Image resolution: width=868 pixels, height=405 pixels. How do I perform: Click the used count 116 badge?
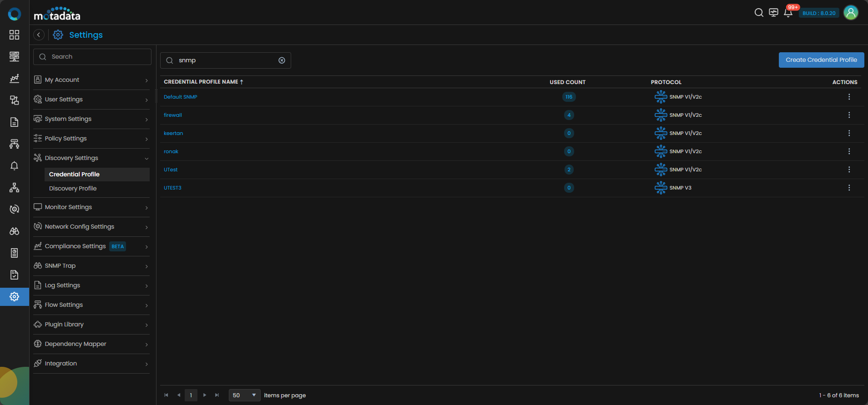coord(569,97)
